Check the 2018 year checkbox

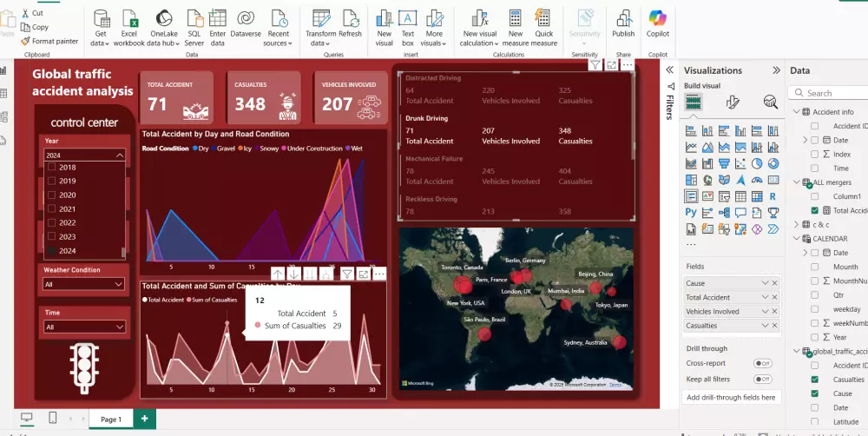pyautogui.click(x=51, y=167)
